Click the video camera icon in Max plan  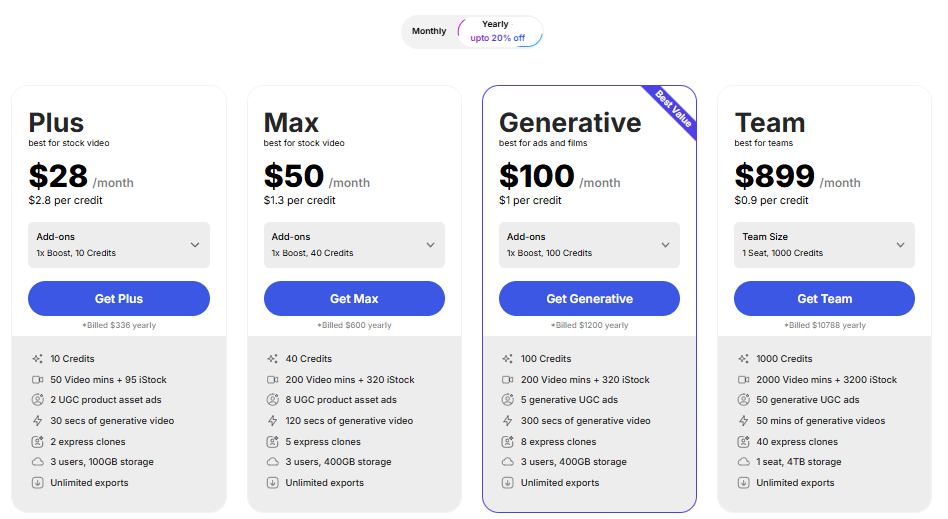272,380
